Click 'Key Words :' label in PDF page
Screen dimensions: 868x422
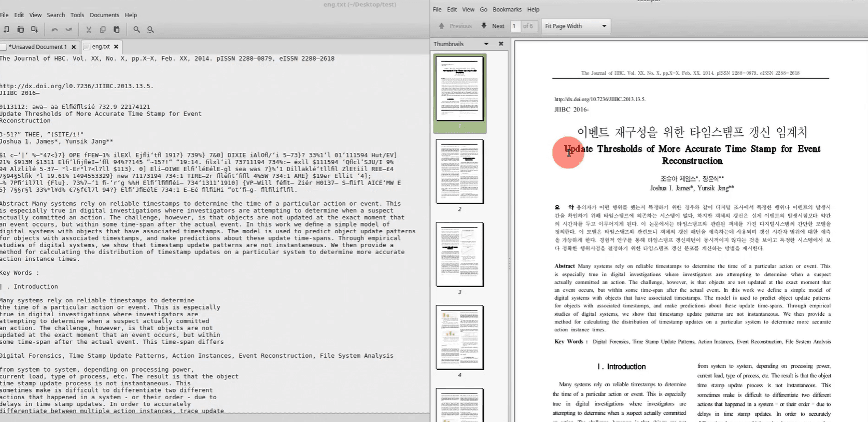(x=571, y=342)
